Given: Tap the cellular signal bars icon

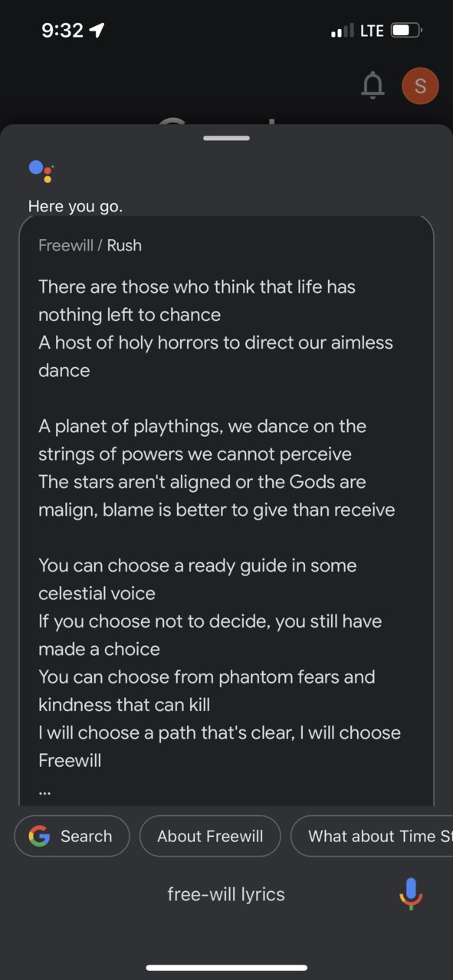Looking at the screenshot, I should pyautogui.click(x=342, y=31).
